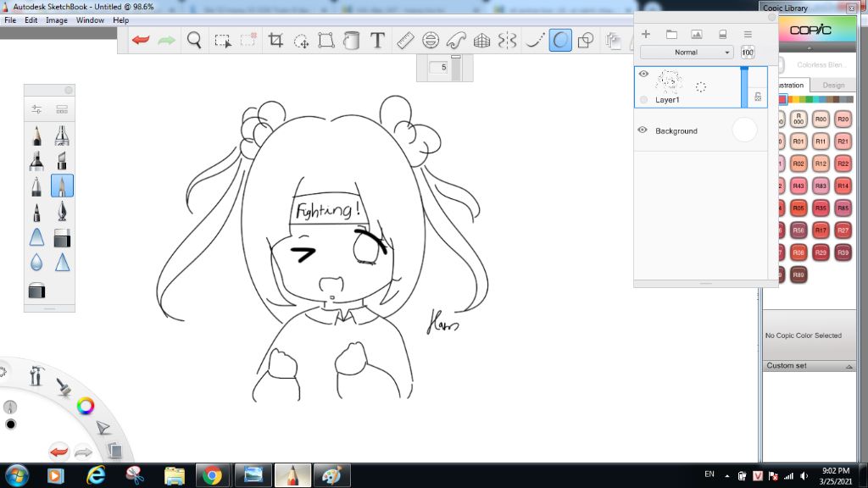Open the layer editor menu
Image resolution: width=868 pixels, height=488 pixels.
748,34
